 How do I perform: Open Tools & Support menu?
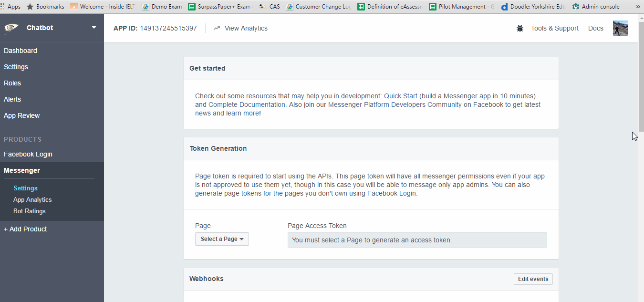(555, 28)
